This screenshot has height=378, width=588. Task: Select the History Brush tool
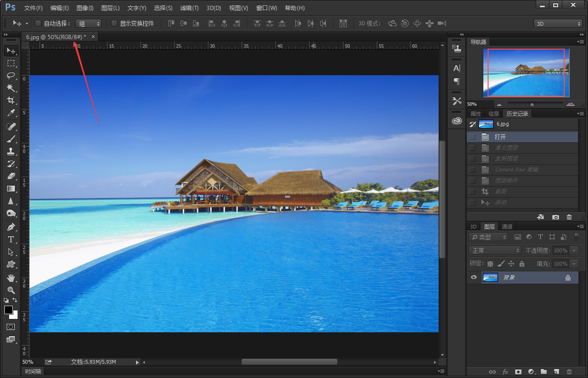point(10,164)
